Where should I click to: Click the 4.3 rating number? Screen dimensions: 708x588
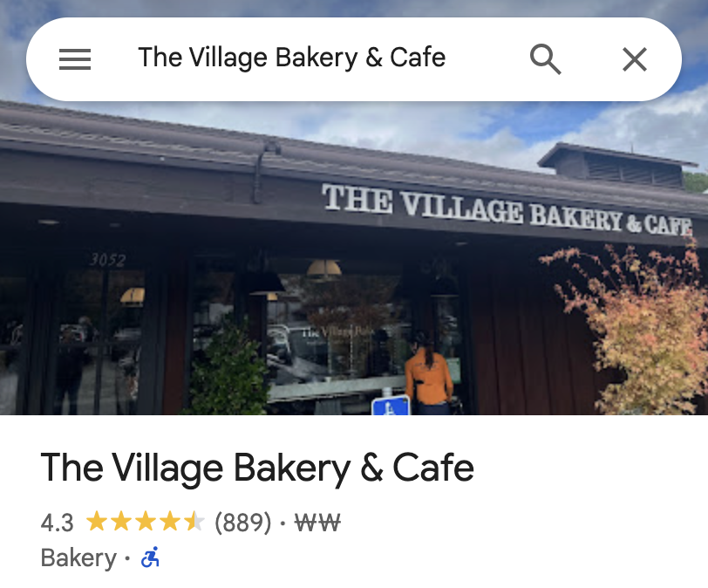click(x=57, y=523)
